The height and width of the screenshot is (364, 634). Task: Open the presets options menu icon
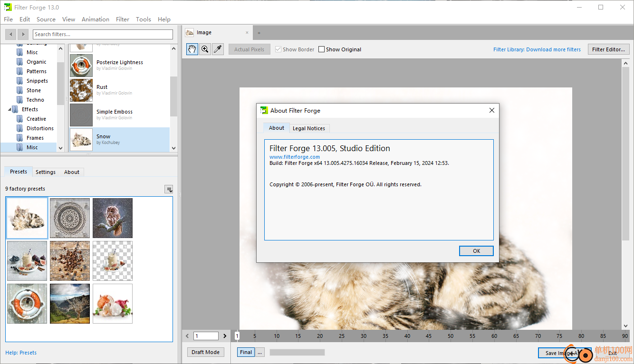click(x=169, y=189)
